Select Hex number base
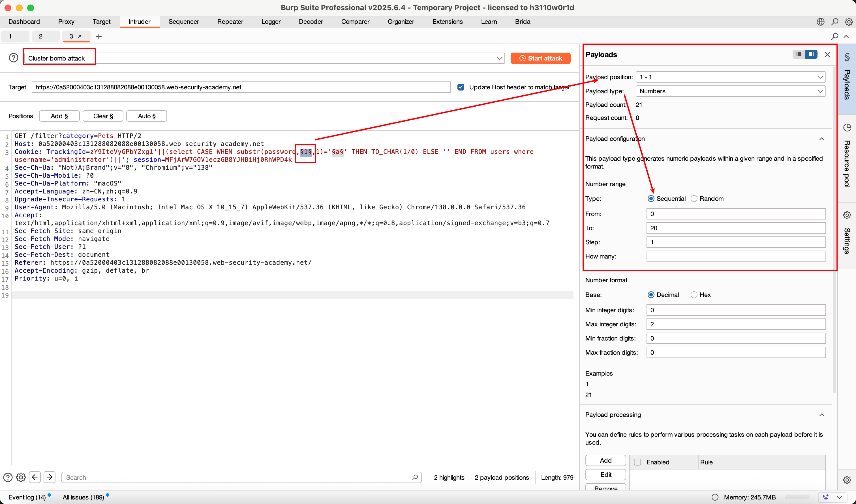 click(x=694, y=295)
